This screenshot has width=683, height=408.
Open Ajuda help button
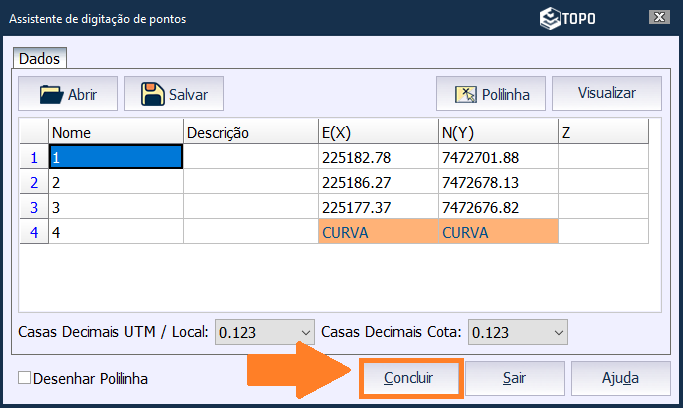point(620,379)
